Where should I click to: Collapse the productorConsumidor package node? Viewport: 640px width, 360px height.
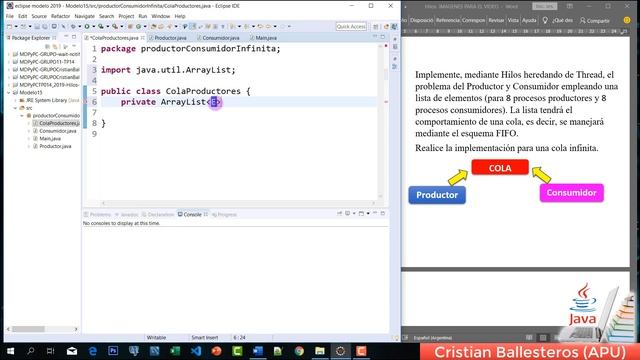22,116
